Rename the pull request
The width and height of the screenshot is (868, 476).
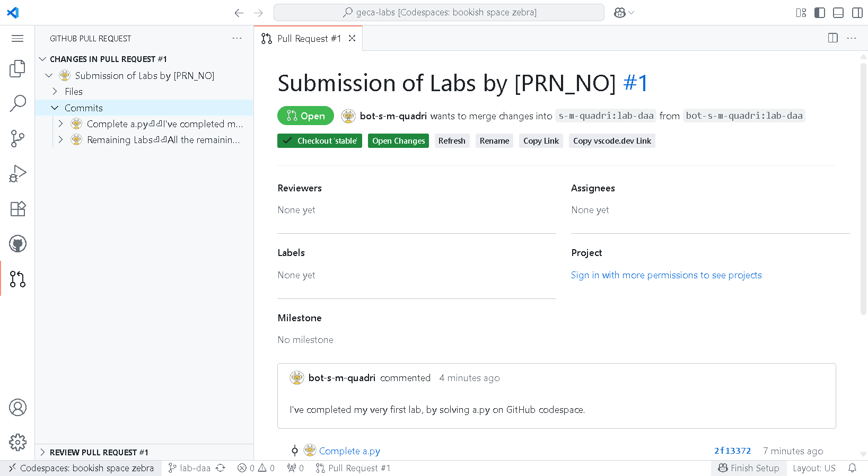pos(494,141)
